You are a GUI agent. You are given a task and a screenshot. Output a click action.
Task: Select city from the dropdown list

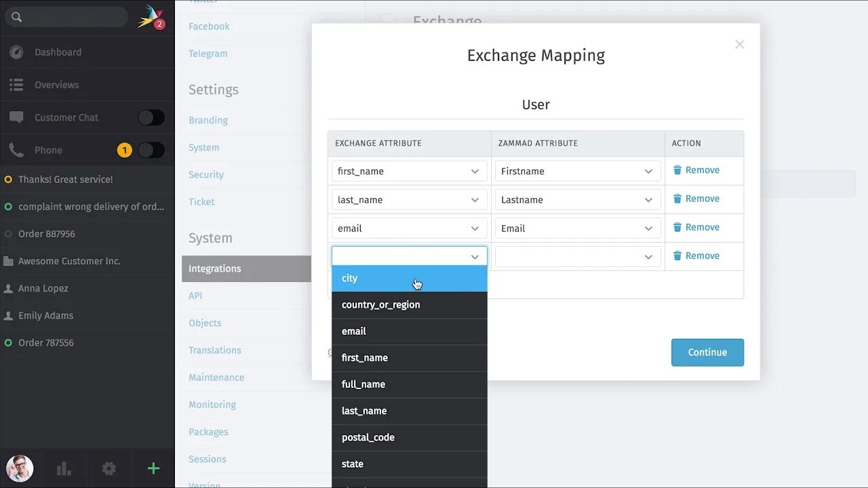[410, 279]
